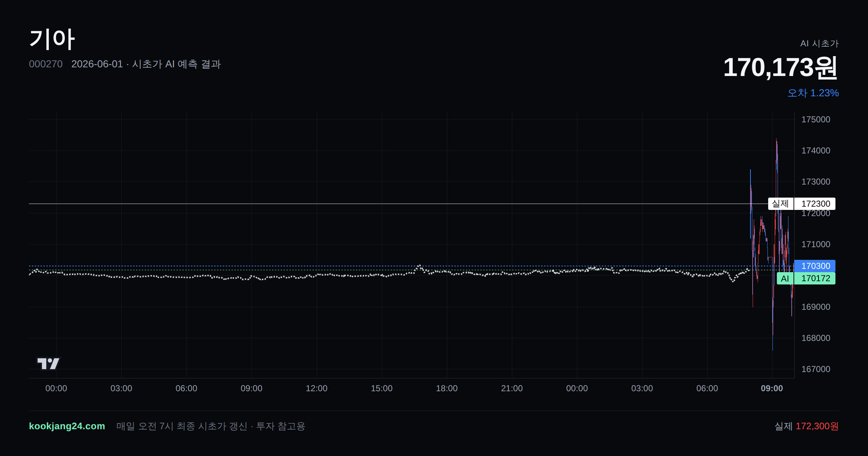Click the 실제 172,300원 footer value
868x456 pixels.
pos(807,426)
